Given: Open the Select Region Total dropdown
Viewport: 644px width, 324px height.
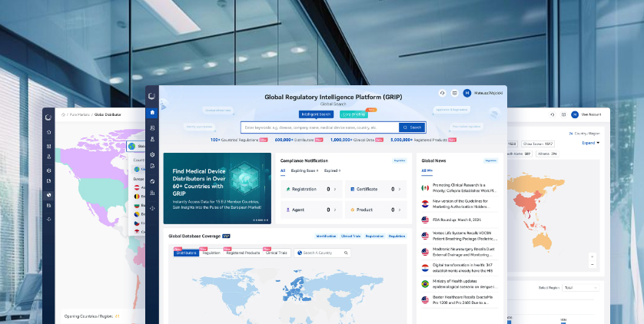Looking at the screenshot, I should (581, 288).
